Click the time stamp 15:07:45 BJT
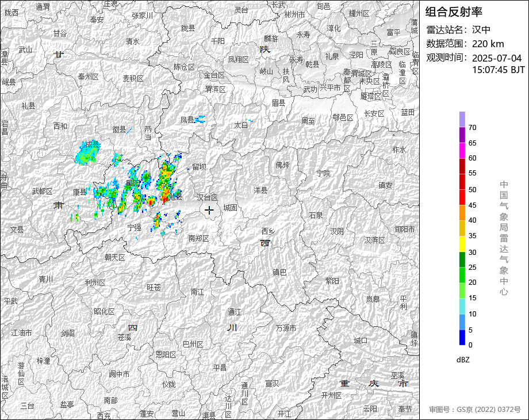 (x=499, y=70)
